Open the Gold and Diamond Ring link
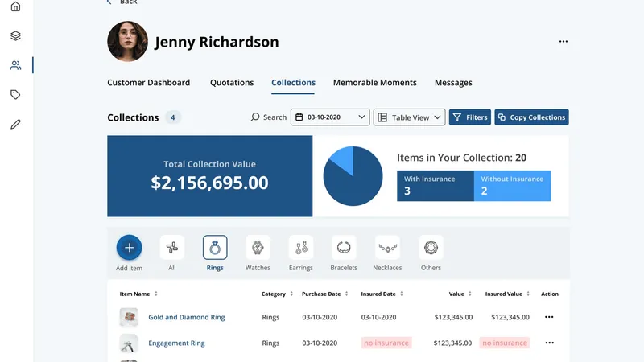The height and width of the screenshot is (362, 644). point(187,317)
